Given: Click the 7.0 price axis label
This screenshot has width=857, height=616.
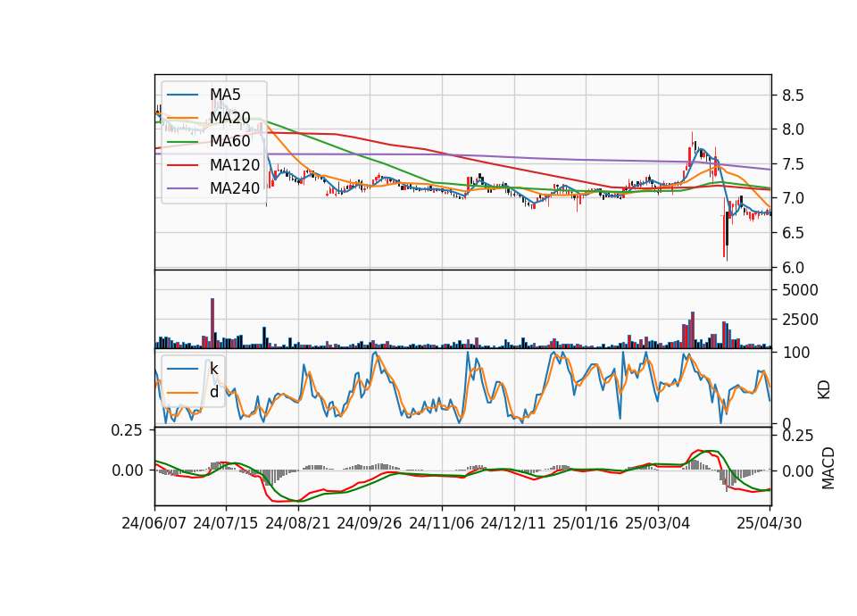Looking at the screenshot, I should (x=793, y=198).
